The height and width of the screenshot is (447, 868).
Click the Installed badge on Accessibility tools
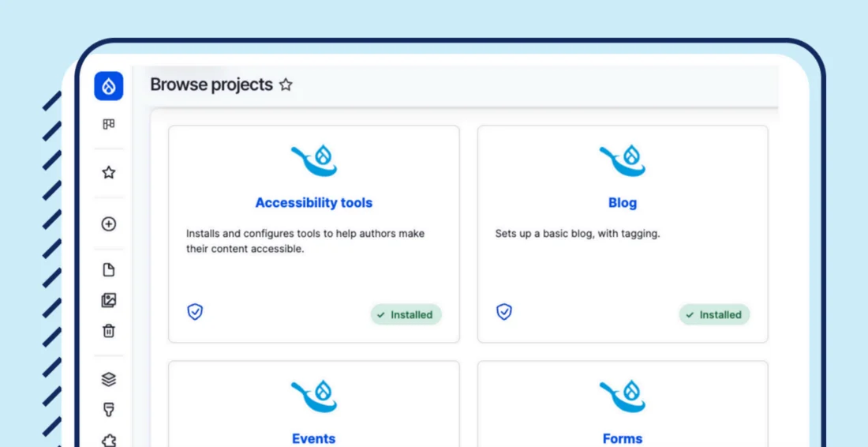(x=406, y=314)
